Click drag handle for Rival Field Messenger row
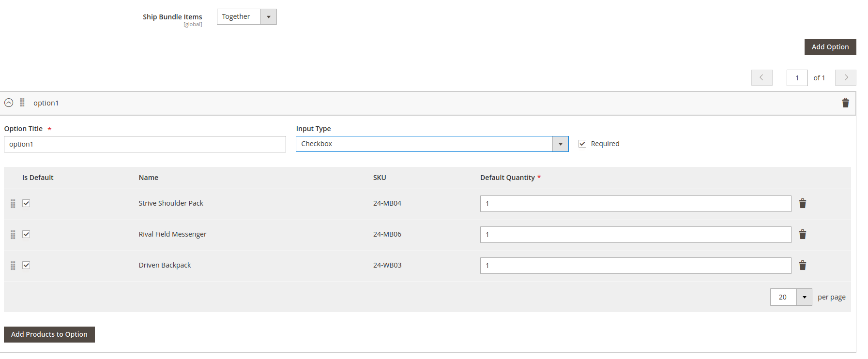 [13, 235]
